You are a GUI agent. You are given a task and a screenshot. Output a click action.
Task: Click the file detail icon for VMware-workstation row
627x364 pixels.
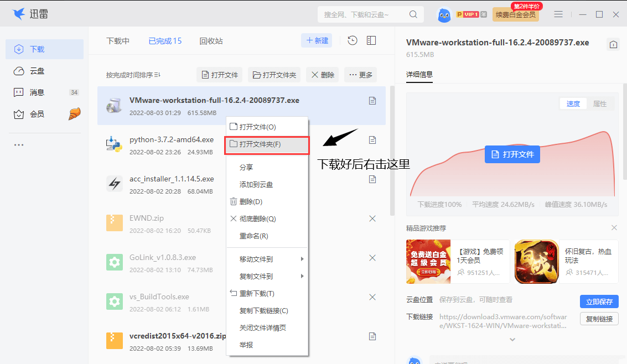(372, 101)
